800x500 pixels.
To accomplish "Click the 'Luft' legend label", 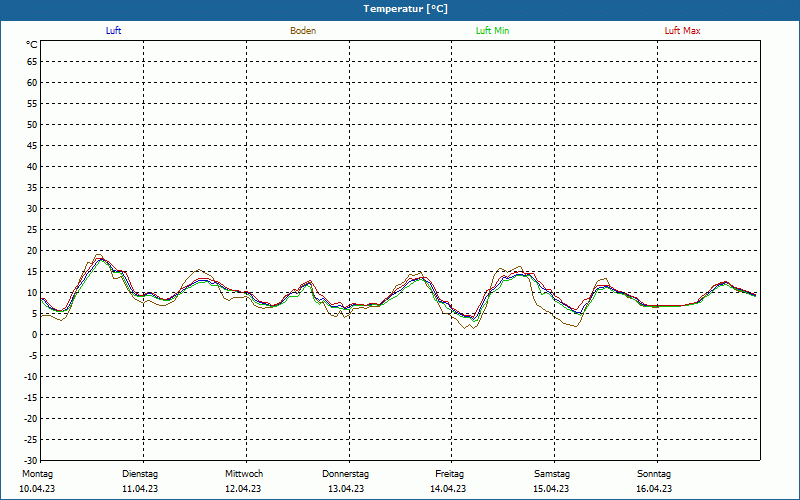I will point(113,31).
